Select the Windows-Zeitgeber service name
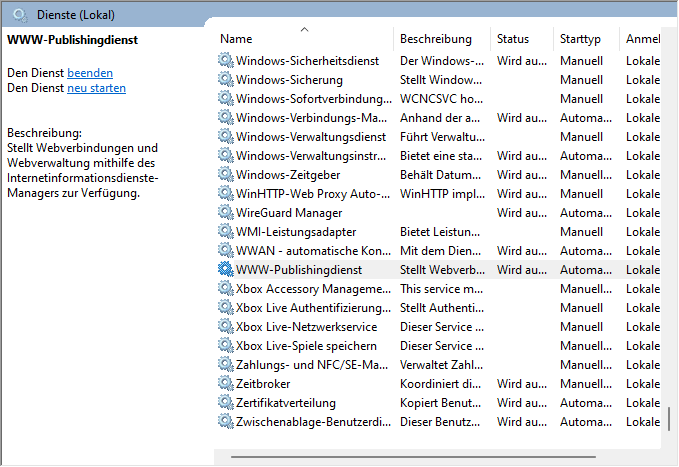This screenshot has width=679, height=467. 288,175
